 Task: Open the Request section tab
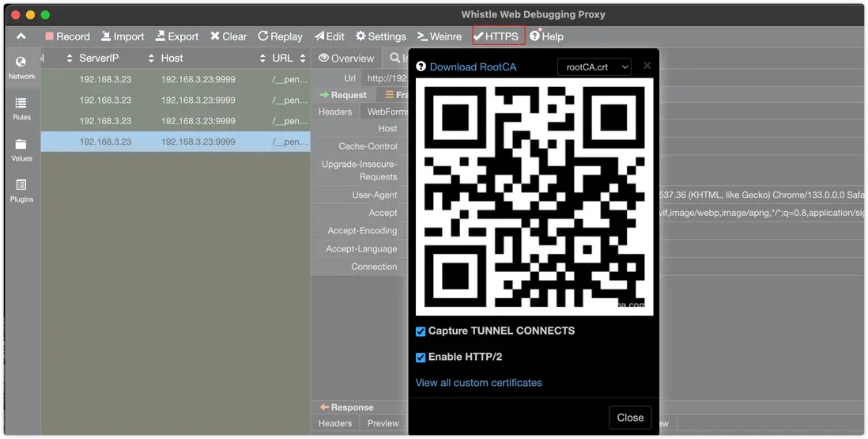344,95
